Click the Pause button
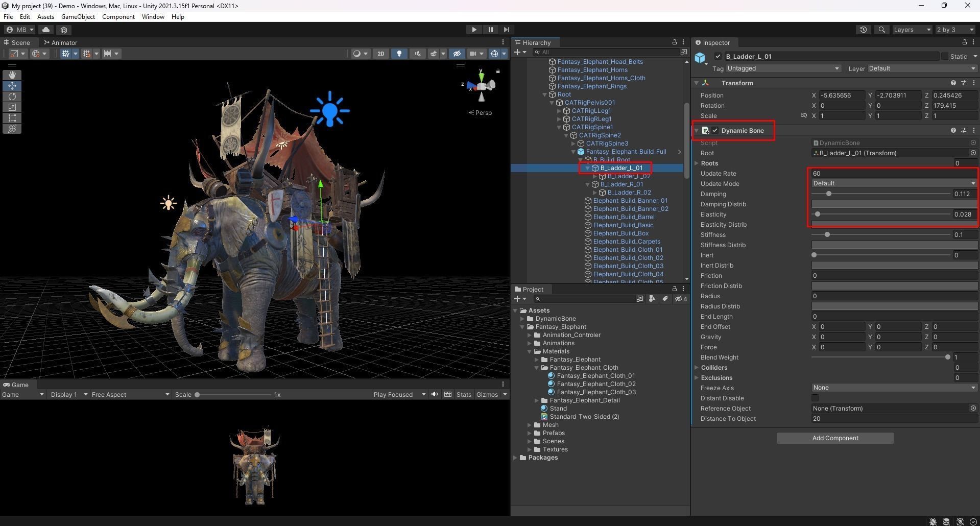This screenshot has height=526, width=980. pos(490,30)
